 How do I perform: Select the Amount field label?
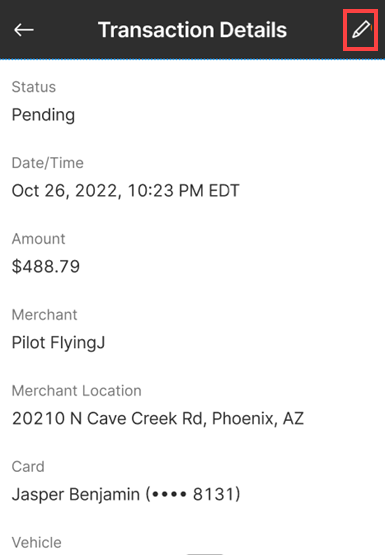(38, 239)
